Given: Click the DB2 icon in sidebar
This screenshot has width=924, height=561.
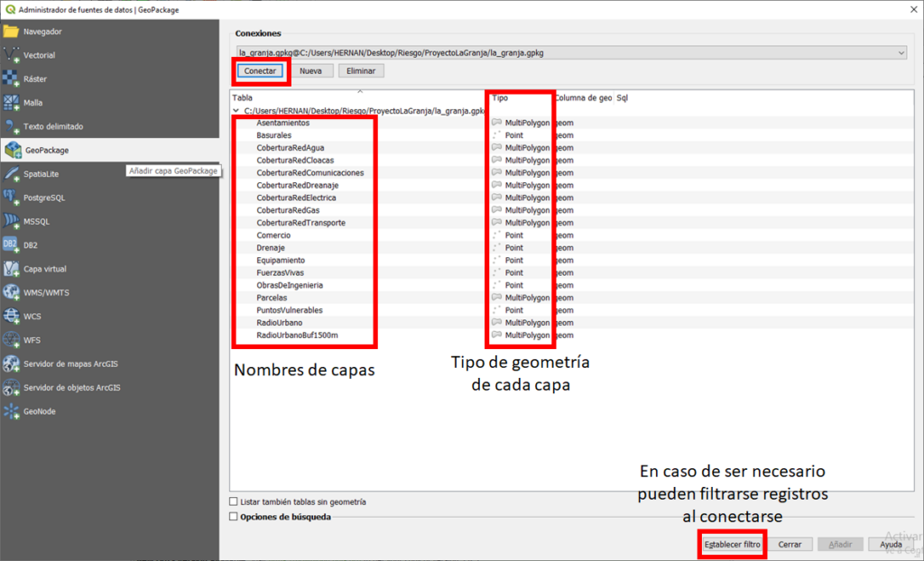Looking at the screenshot, I should 11,244.
